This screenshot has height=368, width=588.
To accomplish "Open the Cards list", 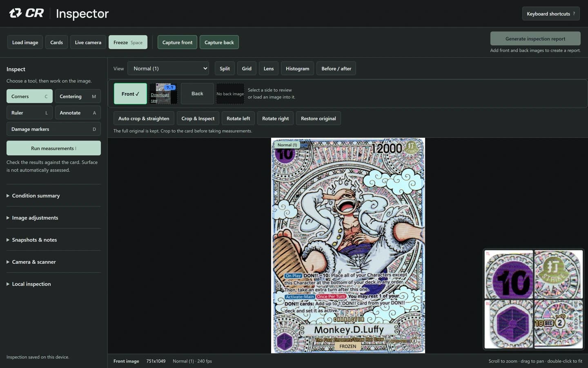I will (56, 42).
